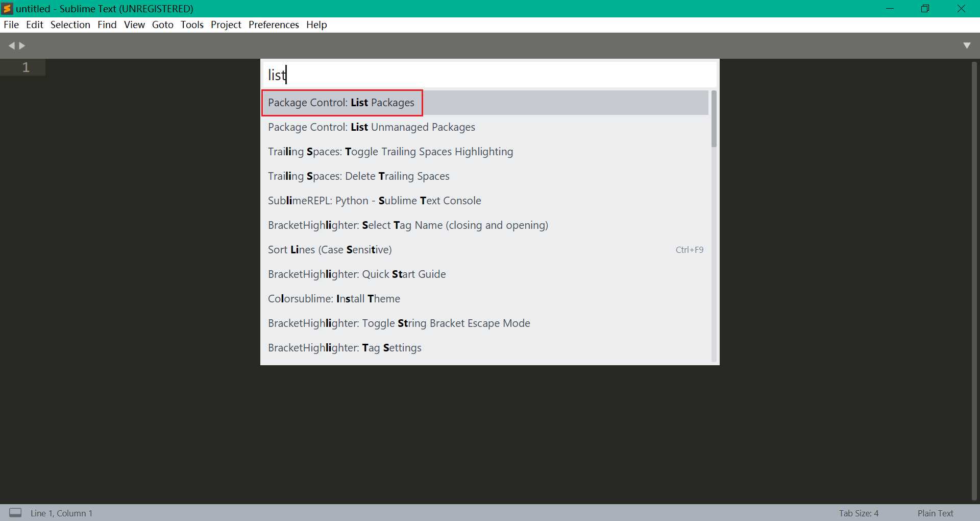Click the Sublime Text logo in the title bar

tap(7, 8)
